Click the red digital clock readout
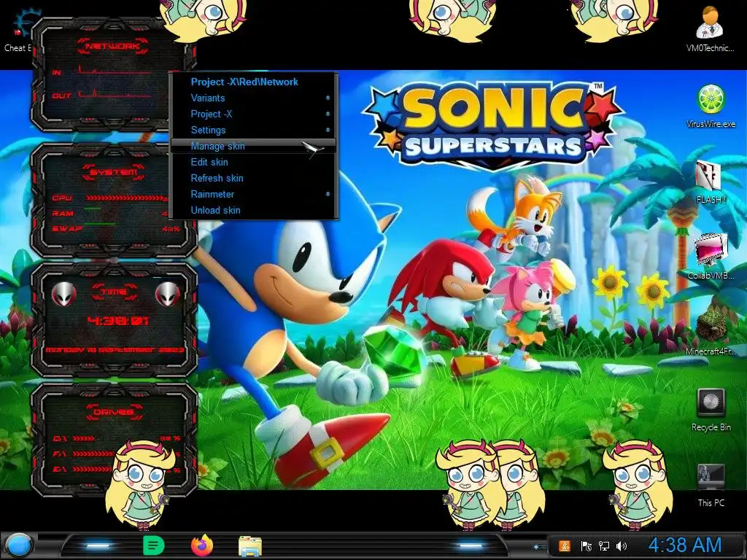This screenshot has width=747, height=560. [118, 321]
